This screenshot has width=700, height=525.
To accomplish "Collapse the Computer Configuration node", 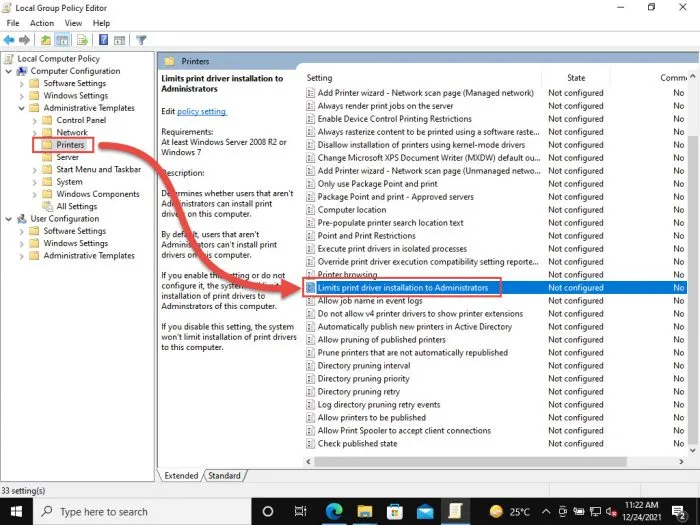I will click(8, 71).
